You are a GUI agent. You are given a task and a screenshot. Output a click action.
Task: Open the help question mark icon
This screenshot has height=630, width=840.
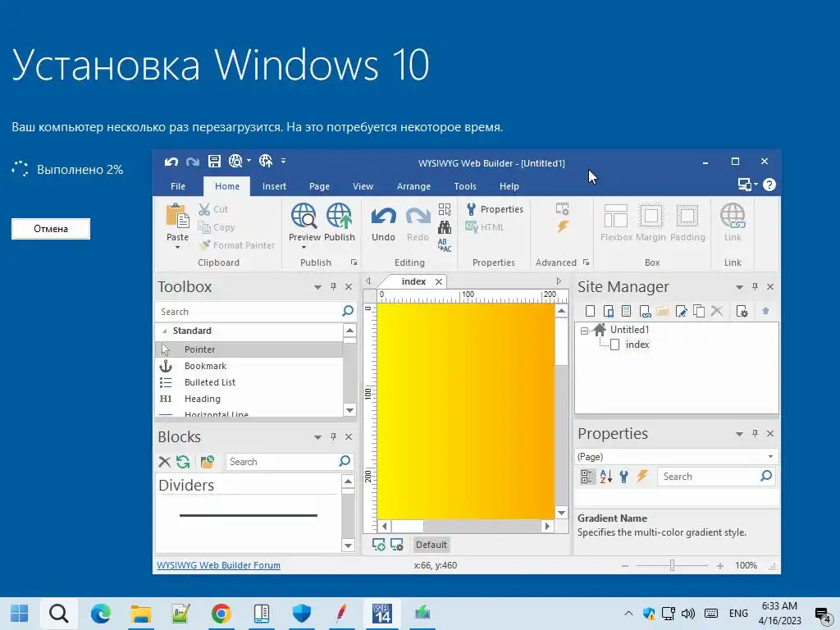pyautogui.click(x=769, y=185)
